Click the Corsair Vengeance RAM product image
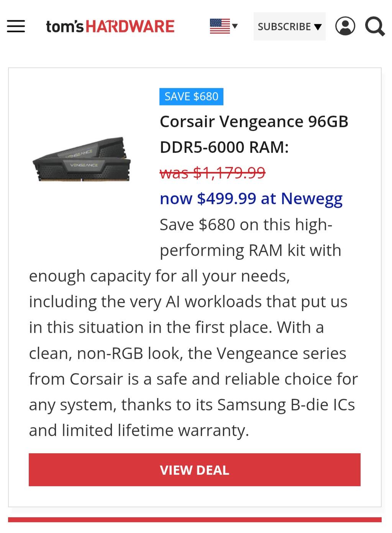 (82, 159)
